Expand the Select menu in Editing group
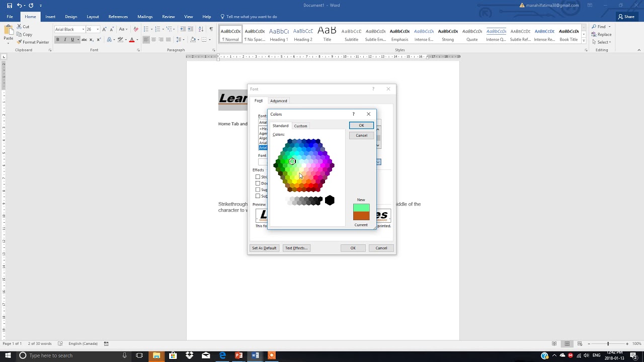This screenshot has width=644, height=362. click(x=602, y=42)
